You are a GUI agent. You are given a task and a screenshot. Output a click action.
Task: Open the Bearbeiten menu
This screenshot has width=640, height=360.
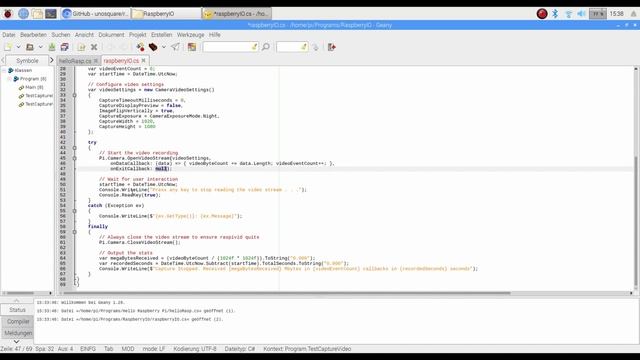tap(33, 35)
